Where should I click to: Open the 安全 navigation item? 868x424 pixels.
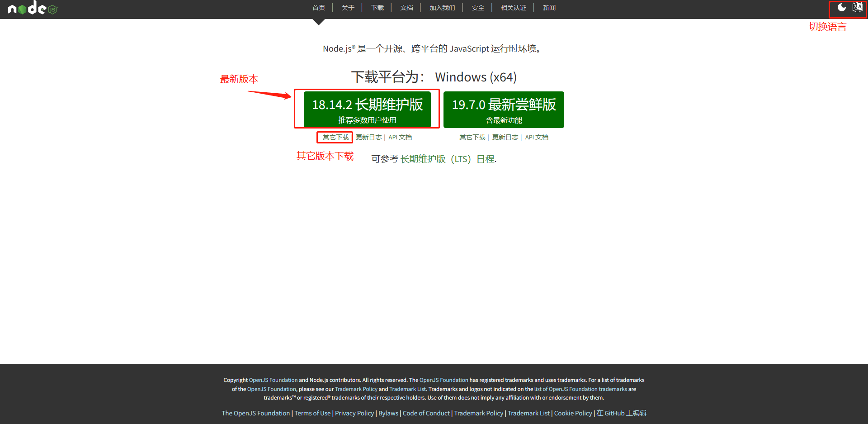[478, 8]
